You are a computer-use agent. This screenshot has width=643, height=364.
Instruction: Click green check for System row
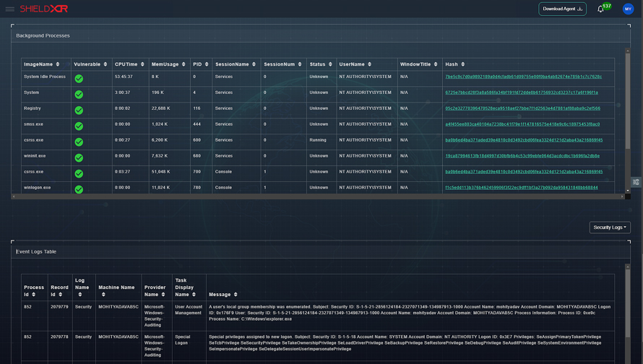pos(79,95)
